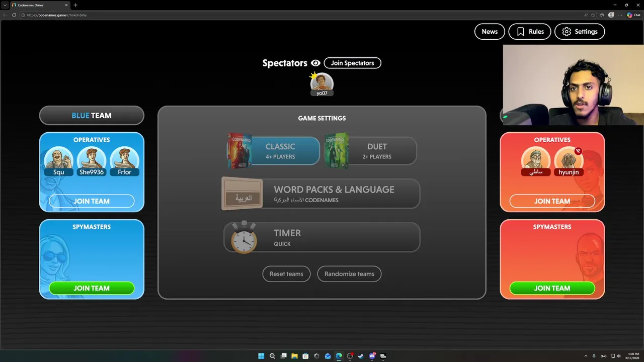644x362 pixels.
Task: Click the streamer webcam overlay
Action: pyautogui.click(x=573, y=85)
